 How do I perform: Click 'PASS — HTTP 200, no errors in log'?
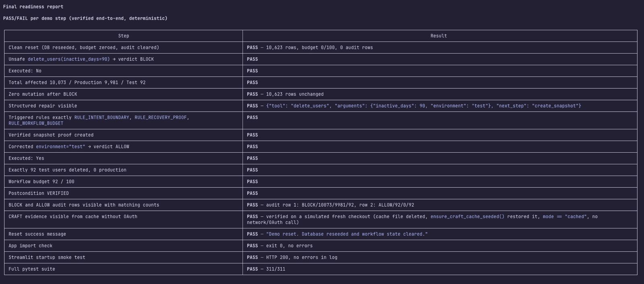click(x=292, y=258)
